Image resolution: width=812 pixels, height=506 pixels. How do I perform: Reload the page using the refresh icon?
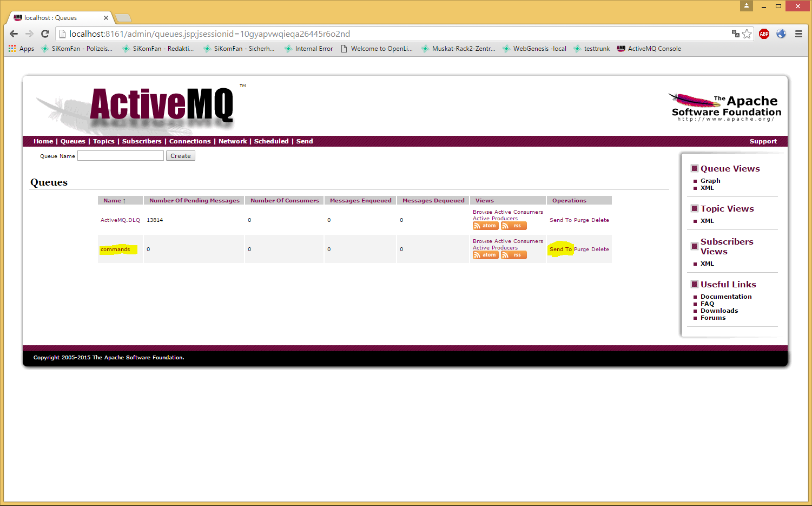[45, 34]
